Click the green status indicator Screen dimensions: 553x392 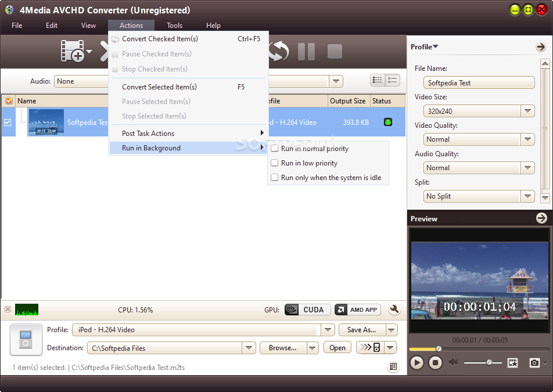[388, 122]
